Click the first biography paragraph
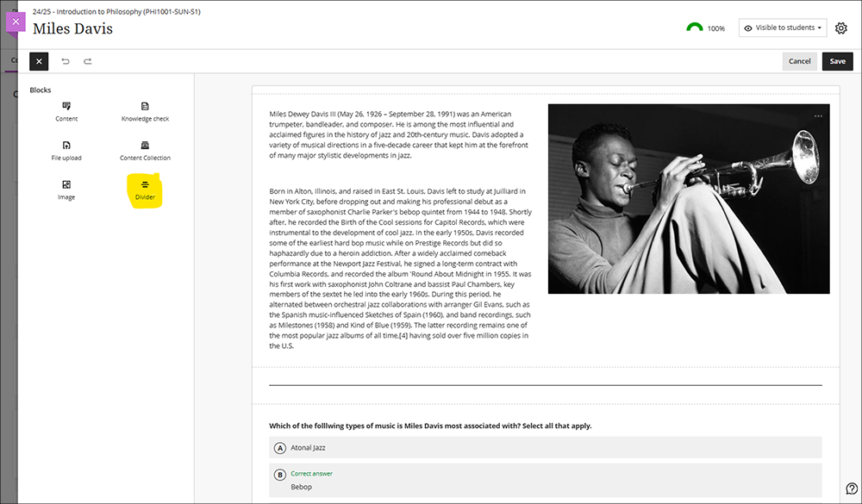The width and height of the screenshot is (862, 504). [x=399, y=134]
